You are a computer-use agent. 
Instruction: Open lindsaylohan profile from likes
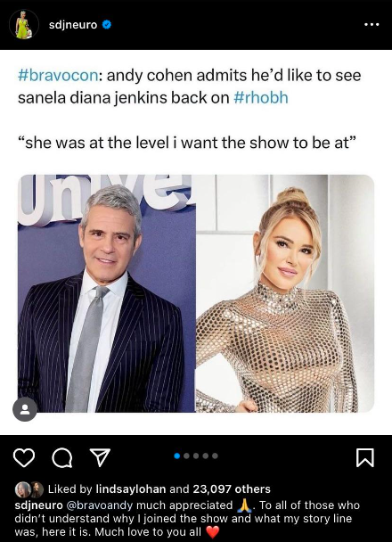[x=131, y=489]
